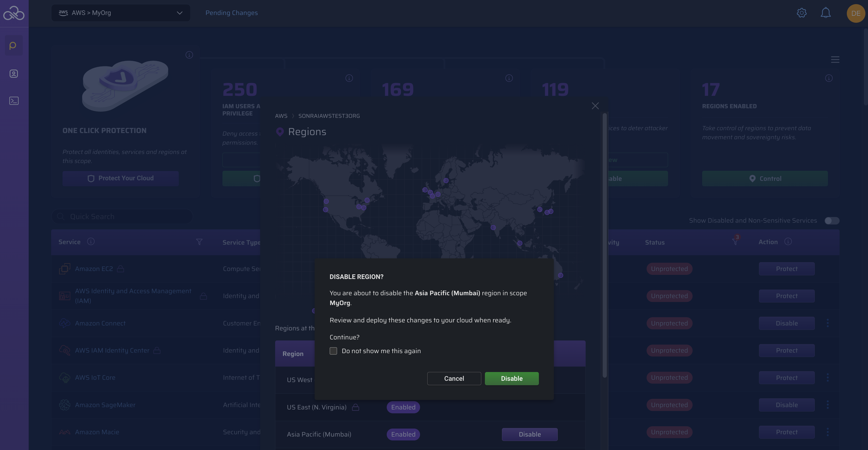868x450 pixels.
Task: Cancel the disable region dialog
Action: [x=454, y=378]
